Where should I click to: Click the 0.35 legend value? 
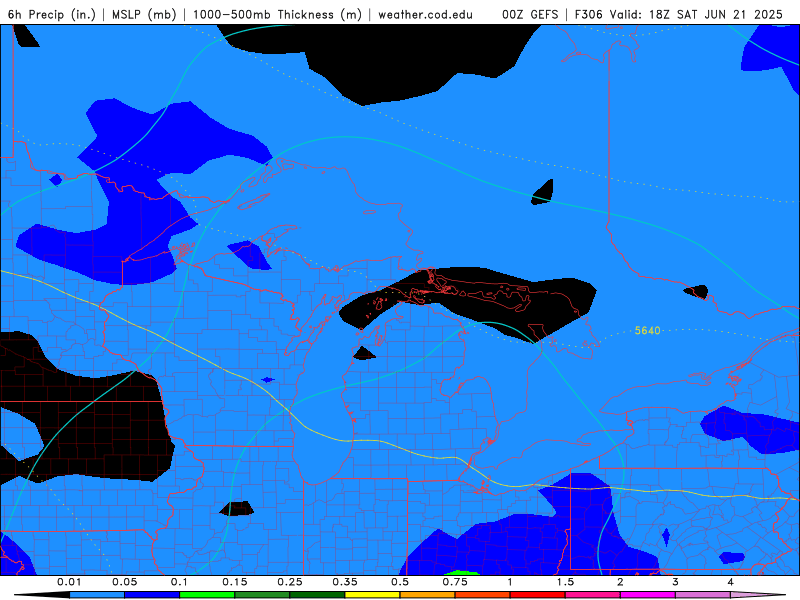(345, 582)
